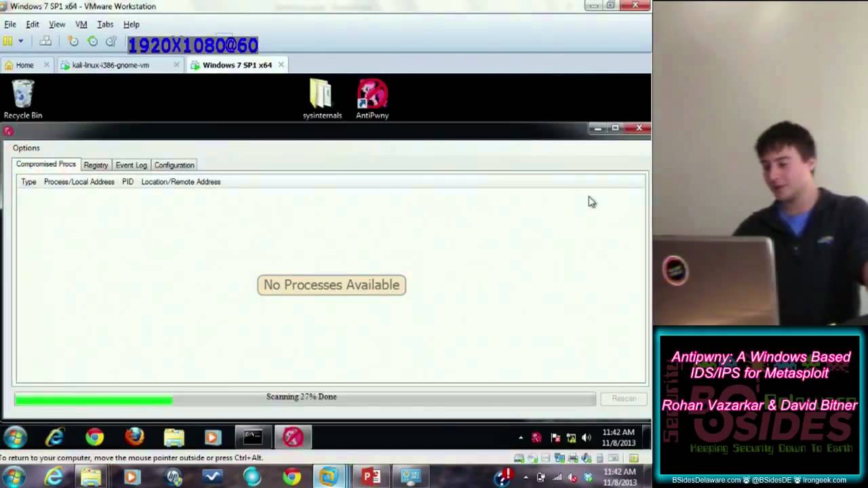The width and height of the screenshot is (868, 488).
Task: Open the VMware File menu
Action: pyautogui.click(x=10, y=24)
